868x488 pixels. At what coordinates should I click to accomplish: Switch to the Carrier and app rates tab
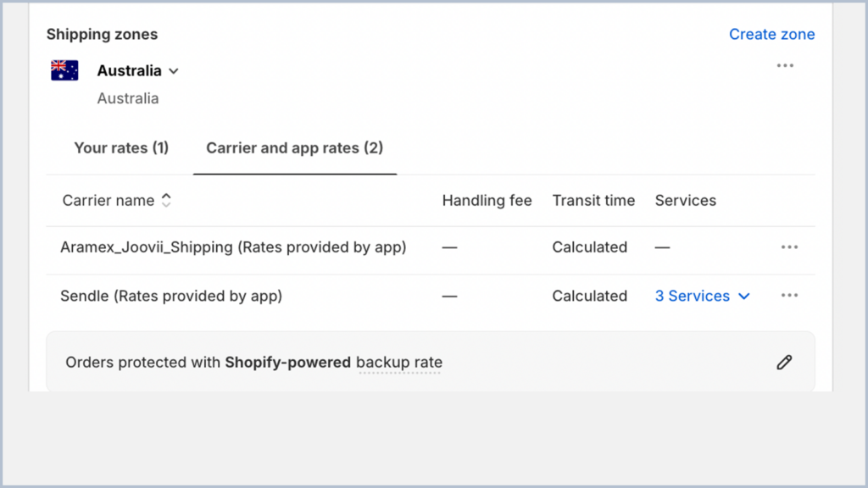pos(294,147)
